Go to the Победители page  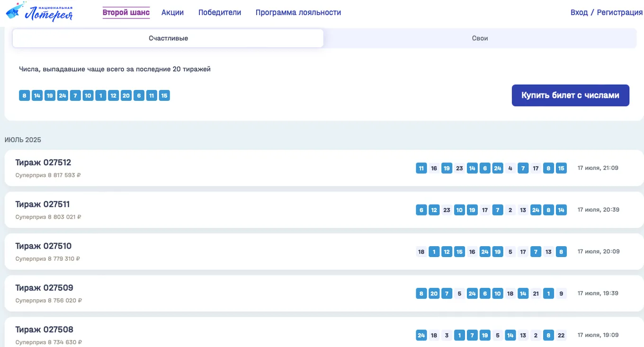click(220, 13)
